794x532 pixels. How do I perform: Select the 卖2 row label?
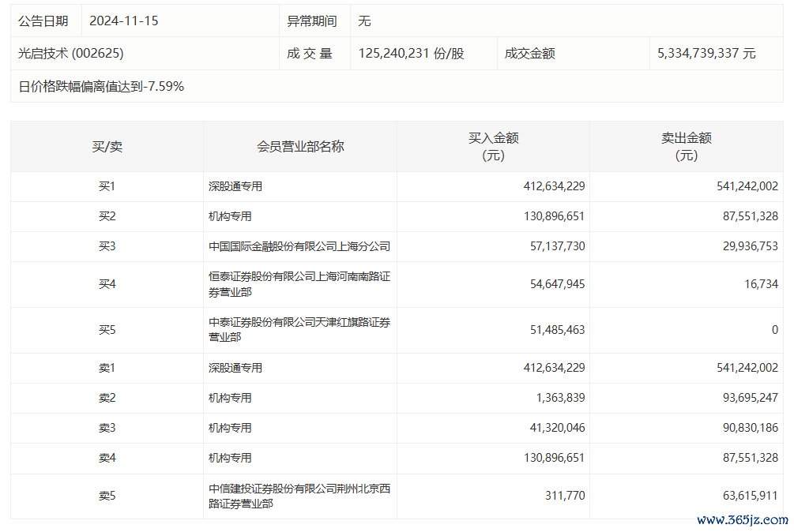click(107, 398)
